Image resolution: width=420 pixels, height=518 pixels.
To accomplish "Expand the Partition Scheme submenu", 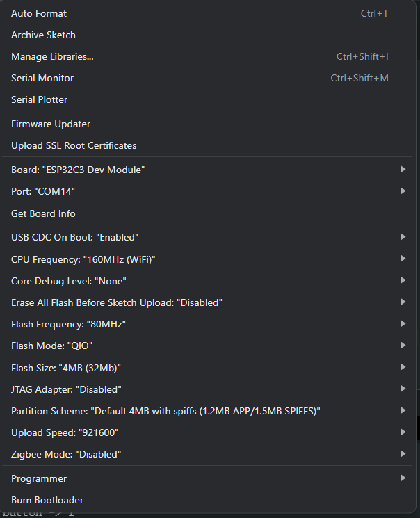I will point(165,411).
